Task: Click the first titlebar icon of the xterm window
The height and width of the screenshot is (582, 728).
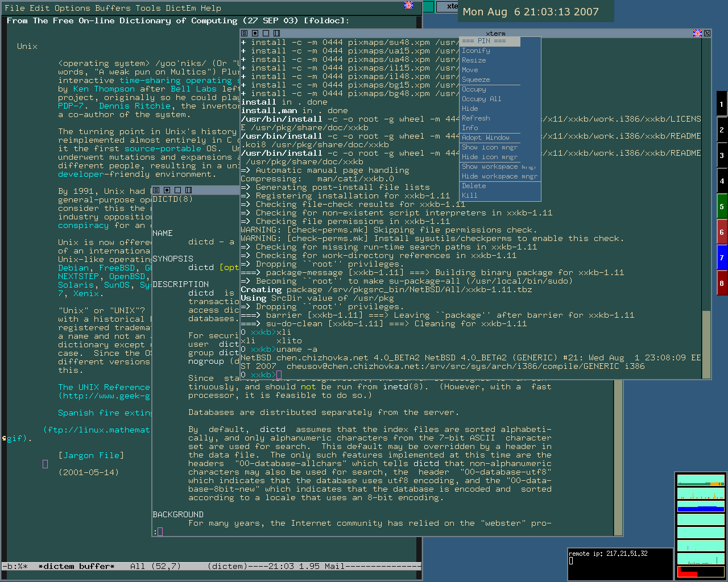Action: pos(245,34)
